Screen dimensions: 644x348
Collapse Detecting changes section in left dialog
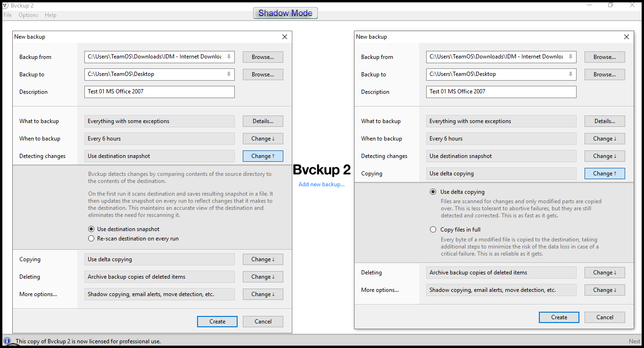click(263, 156)
